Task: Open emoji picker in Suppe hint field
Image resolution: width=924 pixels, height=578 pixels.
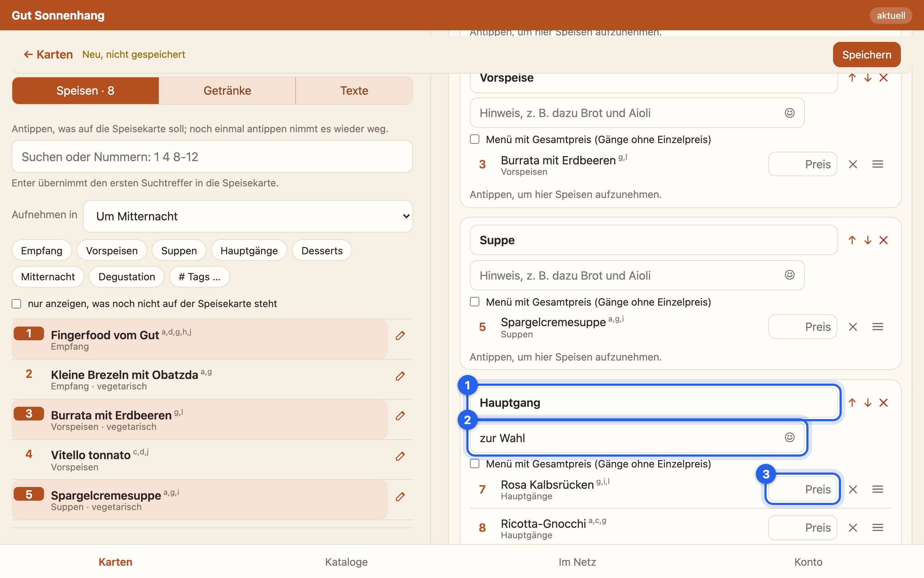Action: click(789, 275)
